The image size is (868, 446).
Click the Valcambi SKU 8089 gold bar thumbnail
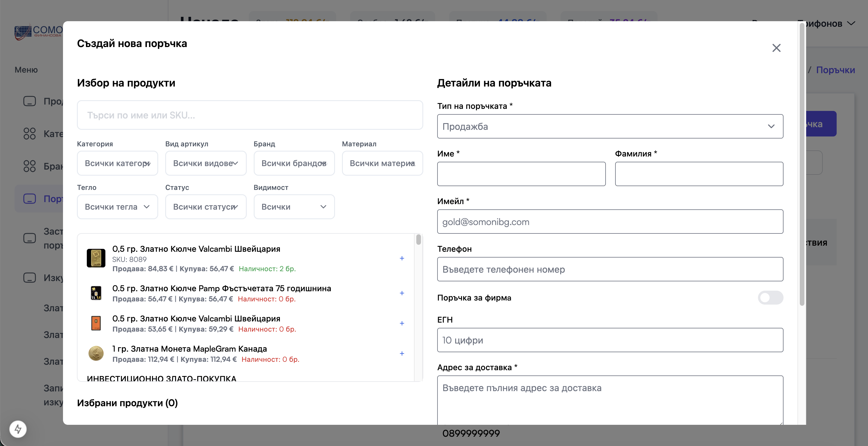(x=96, y=258)
